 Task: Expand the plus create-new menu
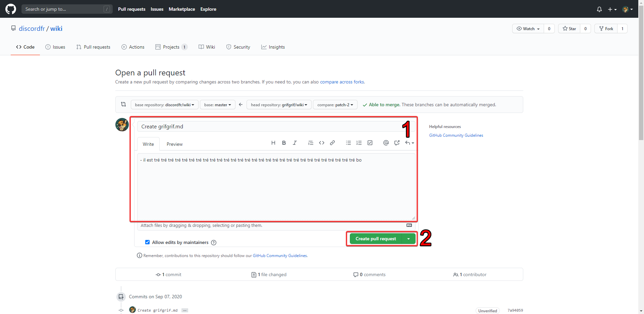coord(612,9)
